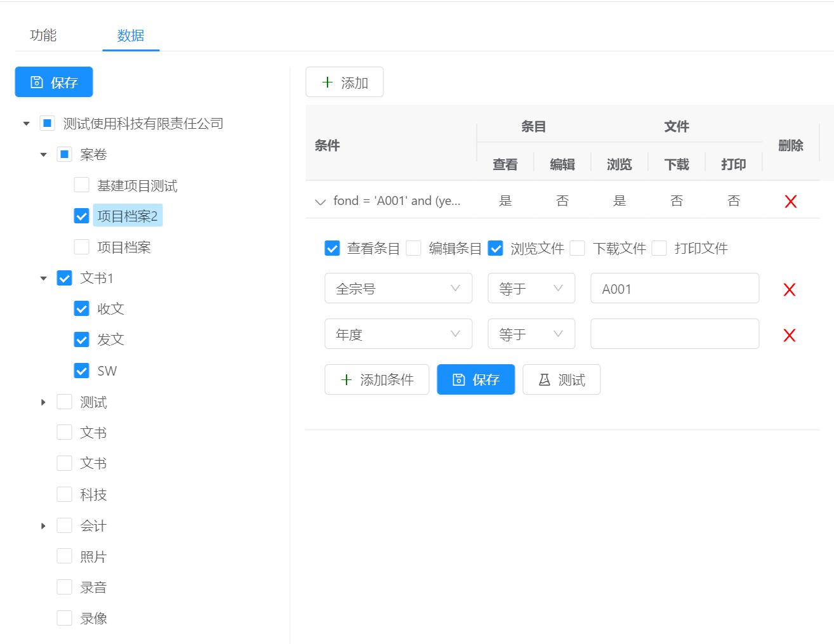Open the 全宗号 field dropdown
The image size is (834, 644).
399,288
